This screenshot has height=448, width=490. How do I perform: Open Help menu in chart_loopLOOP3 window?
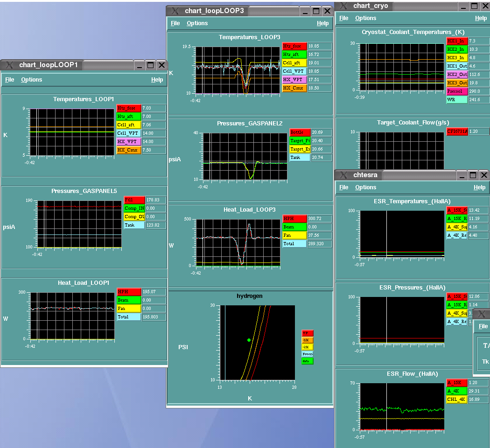323,23
